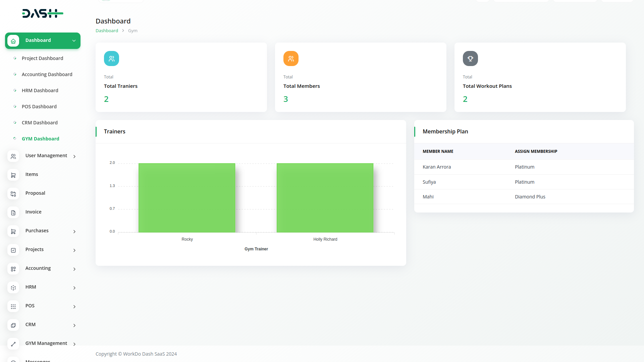
Task: Open the CRM Dashboard menu item
Action: click(x=40, y=123)
